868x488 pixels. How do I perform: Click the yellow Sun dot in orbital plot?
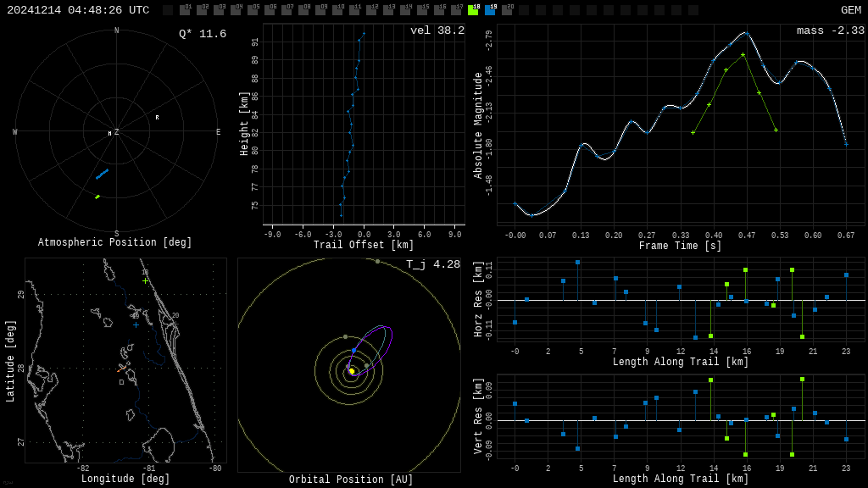[x=352, y=371]
